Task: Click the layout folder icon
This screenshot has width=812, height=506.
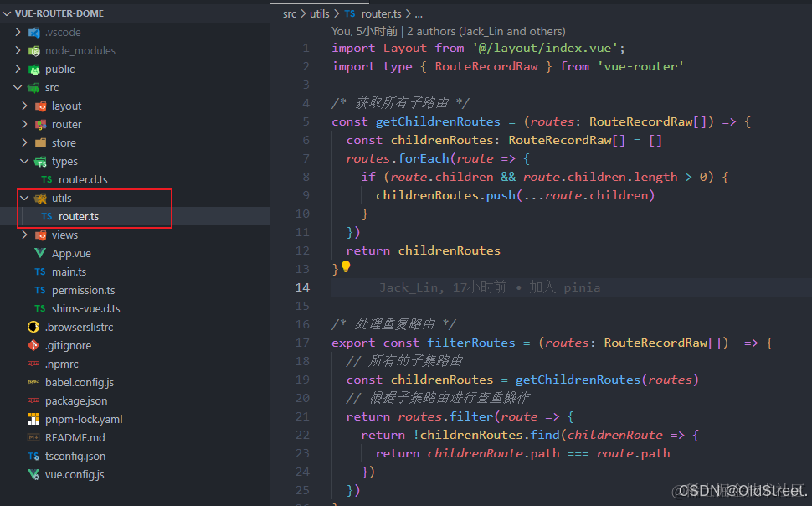Action: [x=40, y=106]
